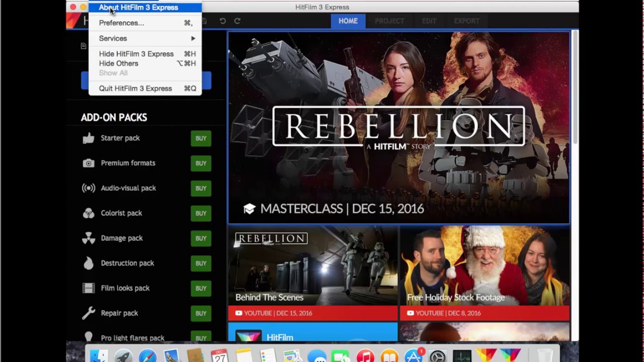This screenshot has width=644, height=362.
Task: Click 'YOUTUBE | DEC 15, 2016' bar
Action: [312, 313]
